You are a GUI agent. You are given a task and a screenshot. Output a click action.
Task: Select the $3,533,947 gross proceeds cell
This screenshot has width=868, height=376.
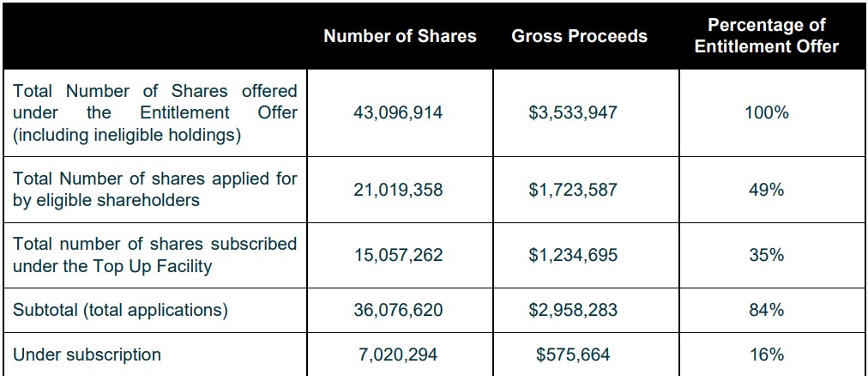pos(572,113)
